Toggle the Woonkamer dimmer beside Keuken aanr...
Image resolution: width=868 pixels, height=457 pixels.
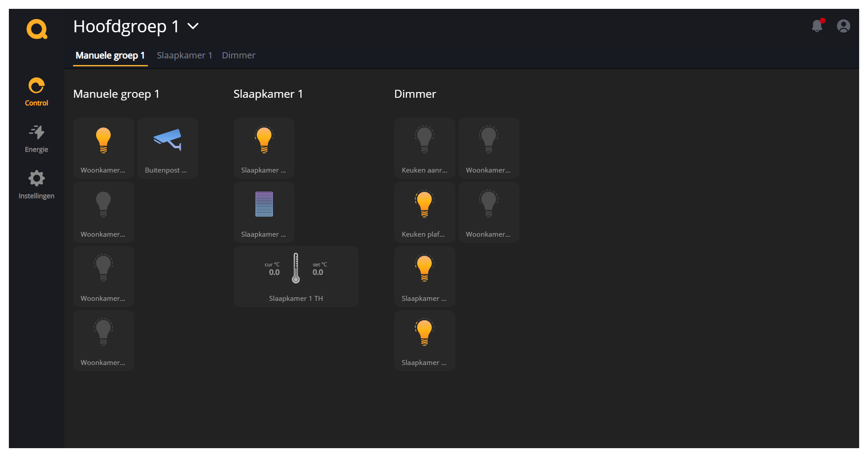point(488,148)
